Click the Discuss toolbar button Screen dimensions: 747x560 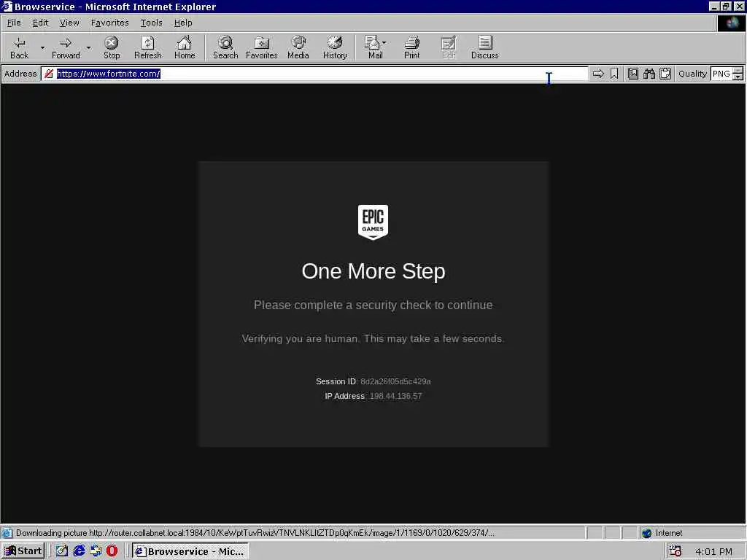click(x=484, y=47)
